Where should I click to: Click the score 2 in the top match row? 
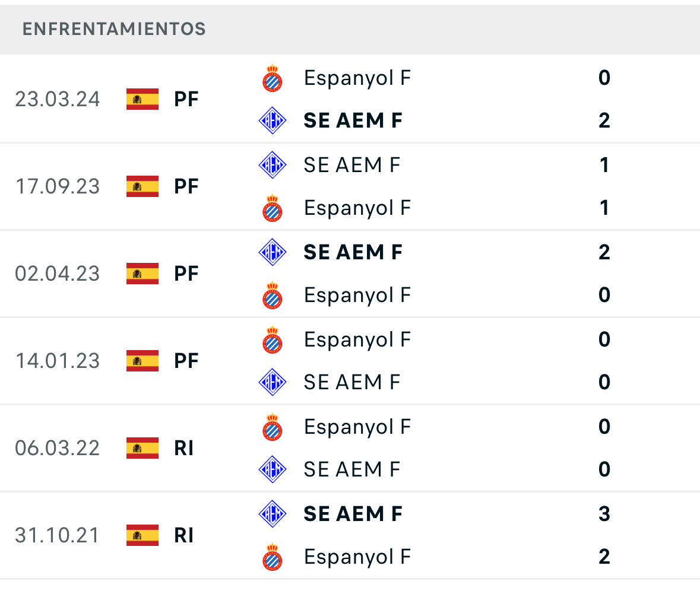click(x=604, y=120)
